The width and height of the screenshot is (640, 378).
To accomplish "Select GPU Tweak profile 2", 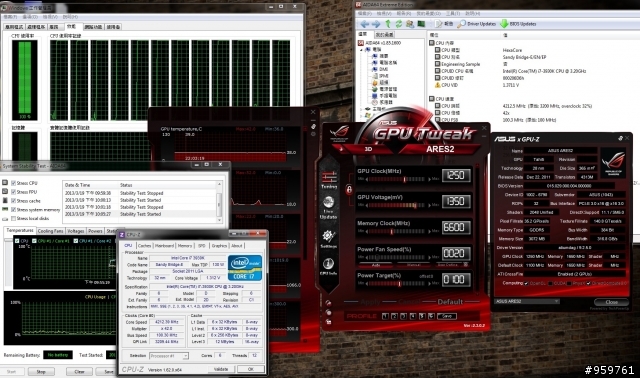I will coord(394,316).
